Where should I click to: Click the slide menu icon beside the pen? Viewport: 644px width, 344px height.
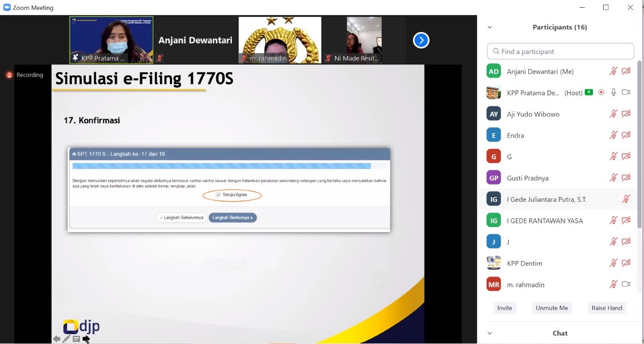(x=76, y=339)
